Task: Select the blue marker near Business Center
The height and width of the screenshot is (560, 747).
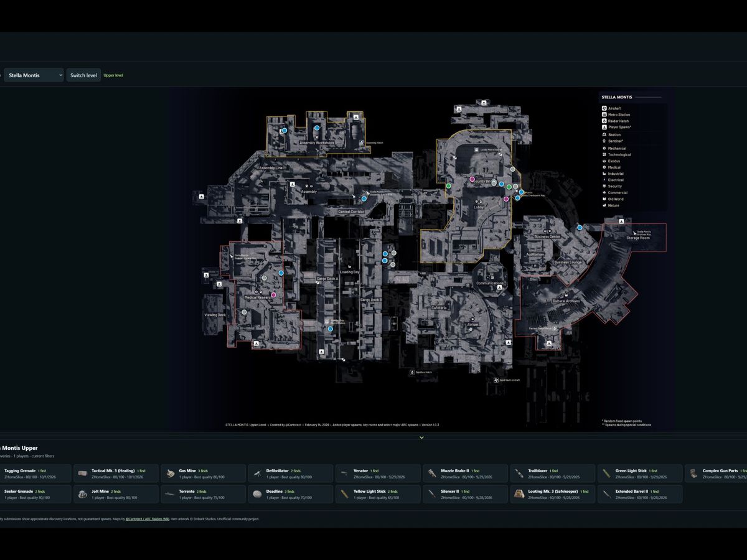Action: [x=580, y=228]
